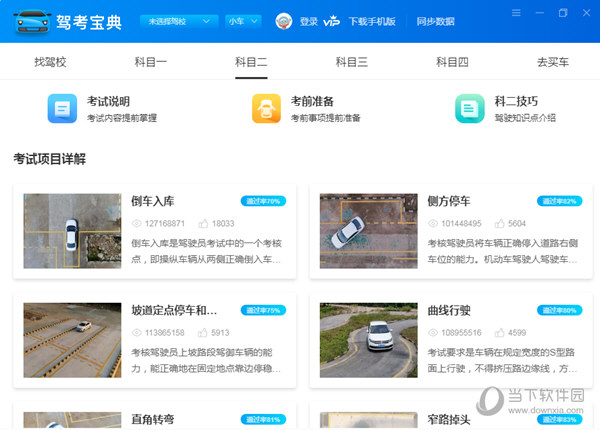Viewport: 600px width, 430px height.
Task: Click the view count 113865158
Action: (165, 333)
